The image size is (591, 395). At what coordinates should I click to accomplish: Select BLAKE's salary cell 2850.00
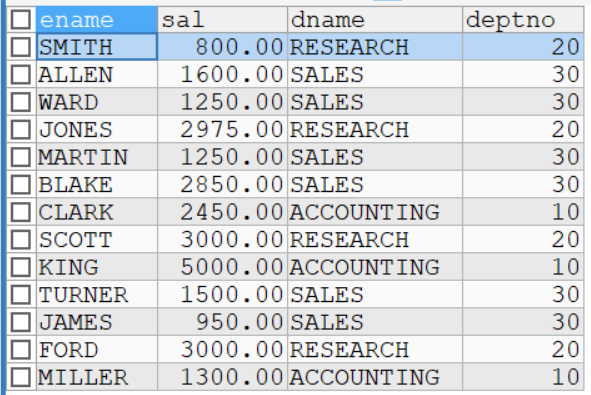click(222, 185)
